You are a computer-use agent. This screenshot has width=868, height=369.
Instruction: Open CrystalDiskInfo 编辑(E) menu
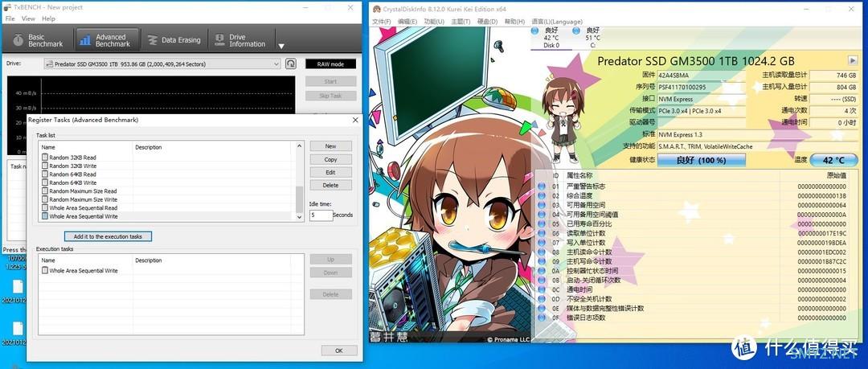(x=407, y=22)
